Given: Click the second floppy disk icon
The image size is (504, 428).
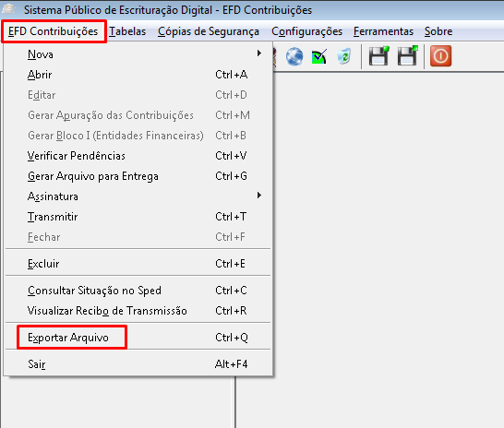Looking at the screenshot, I should (408, 56).
